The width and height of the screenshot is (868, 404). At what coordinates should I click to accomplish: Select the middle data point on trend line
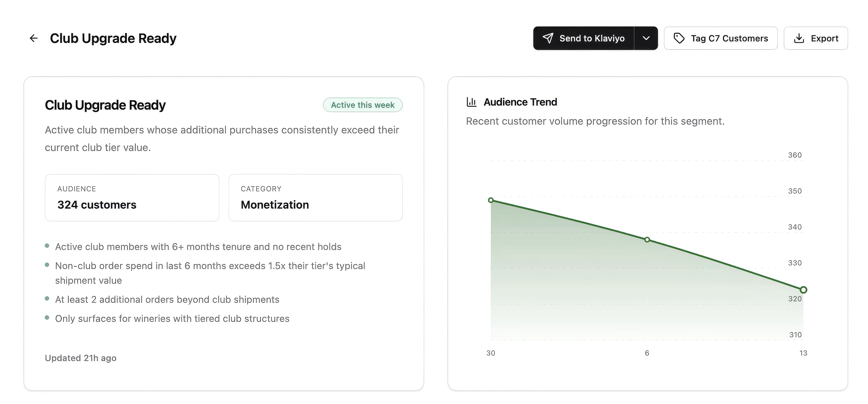(647, 240)
